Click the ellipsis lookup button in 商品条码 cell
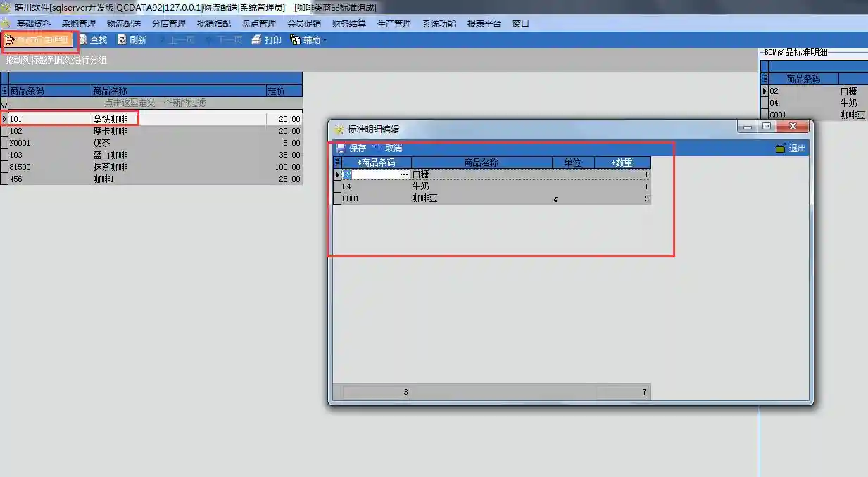This screenshot has width=868, height=477. tap(403, 174)
